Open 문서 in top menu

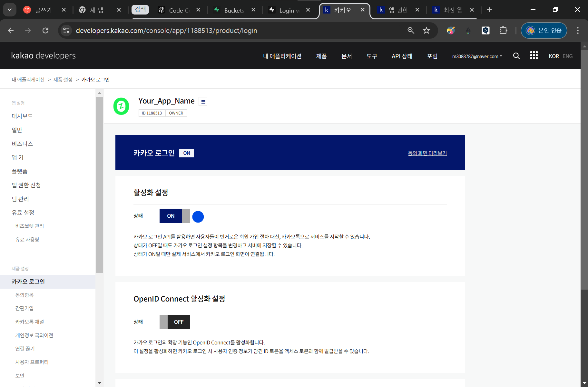point(347,56)
